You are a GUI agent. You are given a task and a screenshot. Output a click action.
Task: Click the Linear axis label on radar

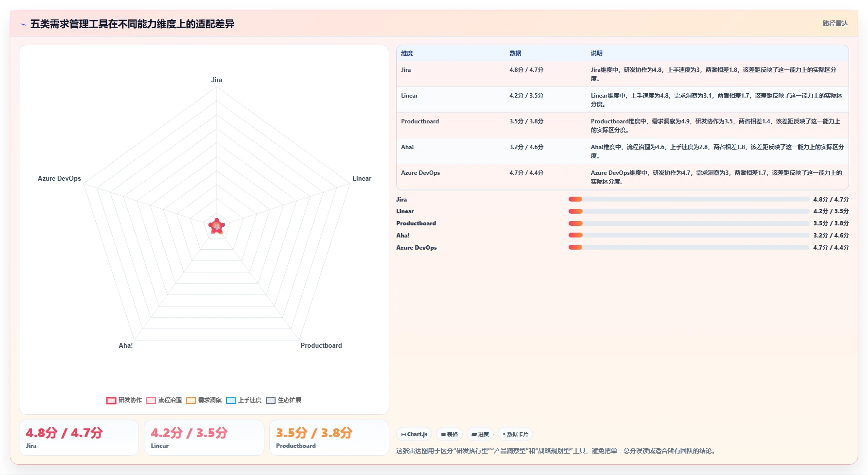(362, 178)
